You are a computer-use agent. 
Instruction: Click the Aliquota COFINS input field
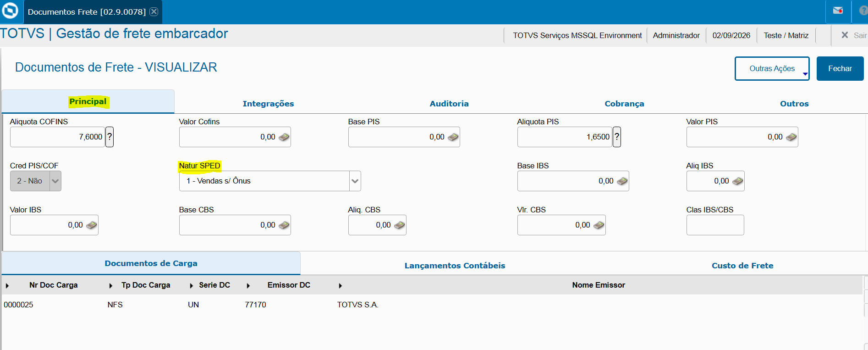click(57, 137)
